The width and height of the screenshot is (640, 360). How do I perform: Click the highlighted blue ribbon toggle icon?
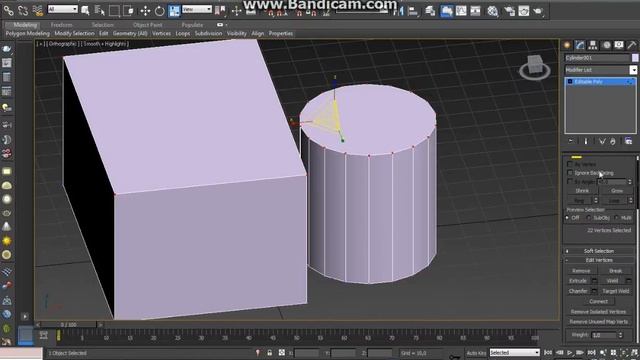446,11
